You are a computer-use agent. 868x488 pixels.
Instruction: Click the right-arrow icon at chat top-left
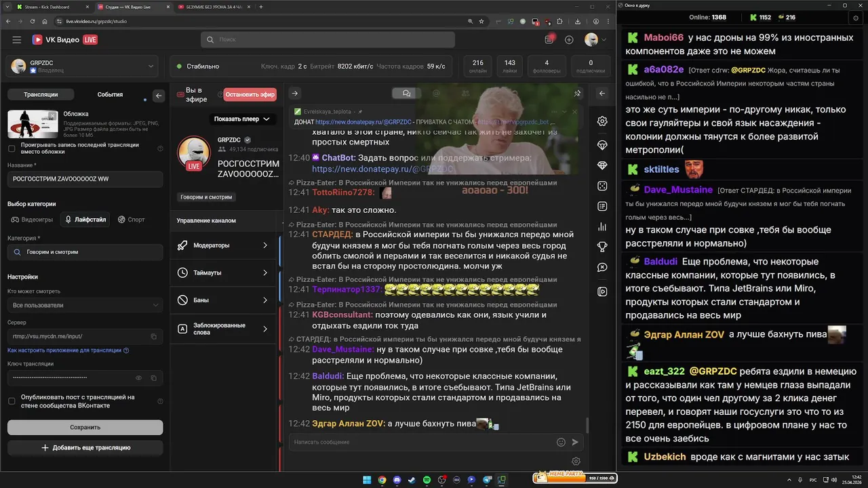click(294, 94)
